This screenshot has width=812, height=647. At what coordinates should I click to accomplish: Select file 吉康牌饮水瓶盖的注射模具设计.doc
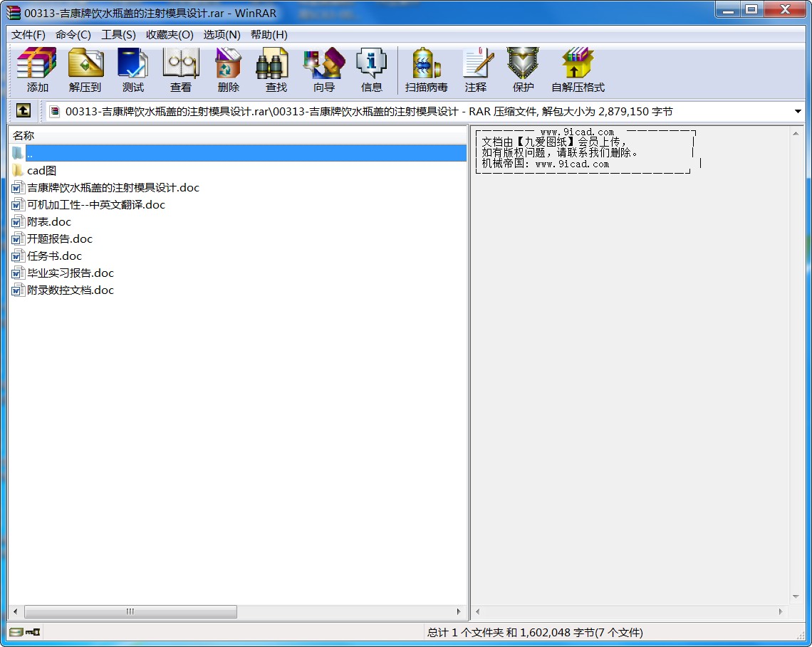[x=113, y=187]
